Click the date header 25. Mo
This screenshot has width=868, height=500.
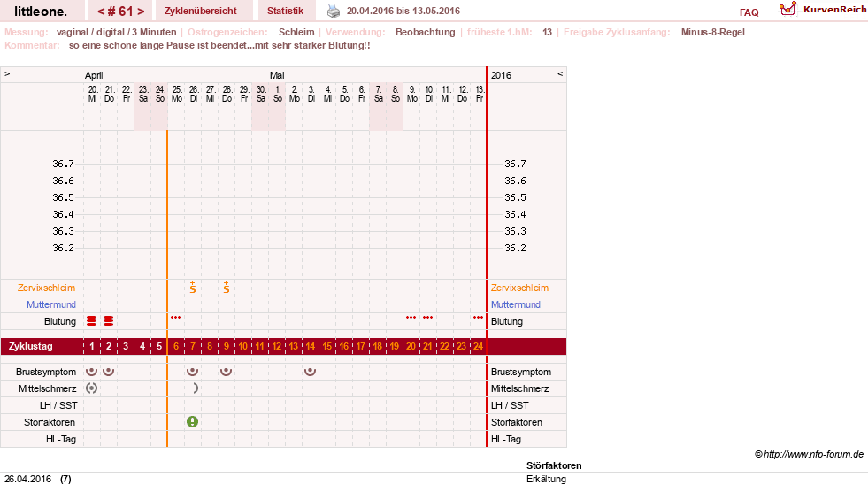177,94
